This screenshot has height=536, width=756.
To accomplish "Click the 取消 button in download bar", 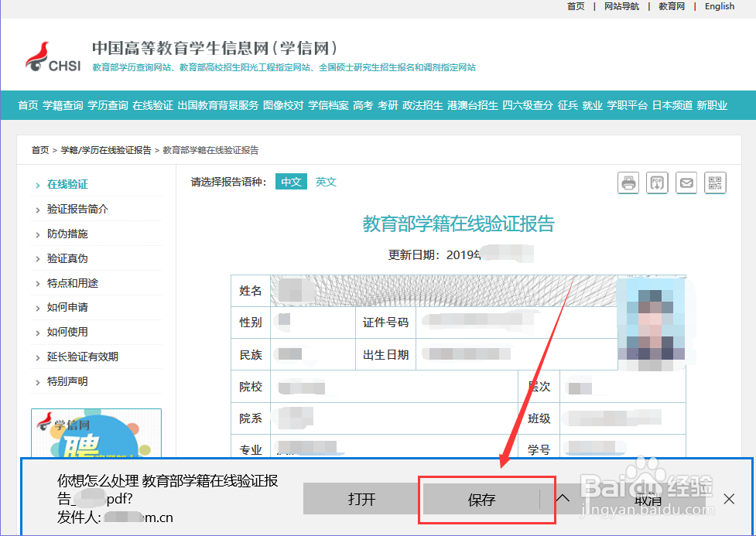I will tap(648, 500).
